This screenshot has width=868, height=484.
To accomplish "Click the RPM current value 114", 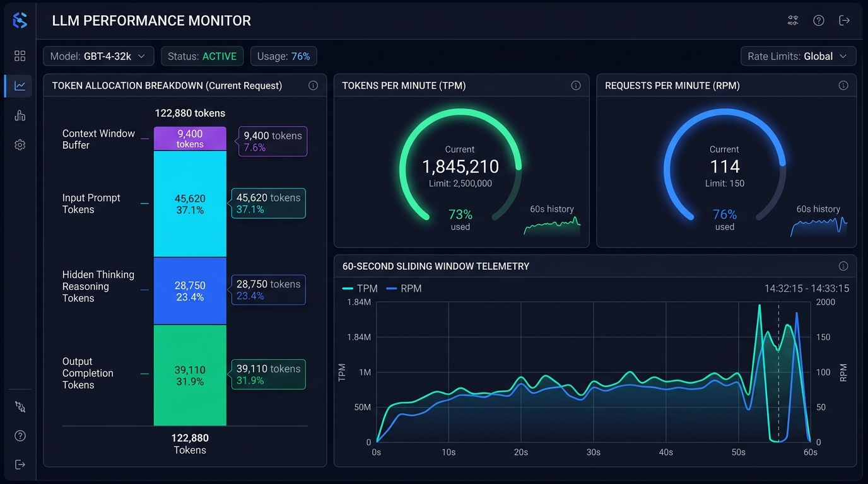I will pyautogui.click(x=725, y=166).
